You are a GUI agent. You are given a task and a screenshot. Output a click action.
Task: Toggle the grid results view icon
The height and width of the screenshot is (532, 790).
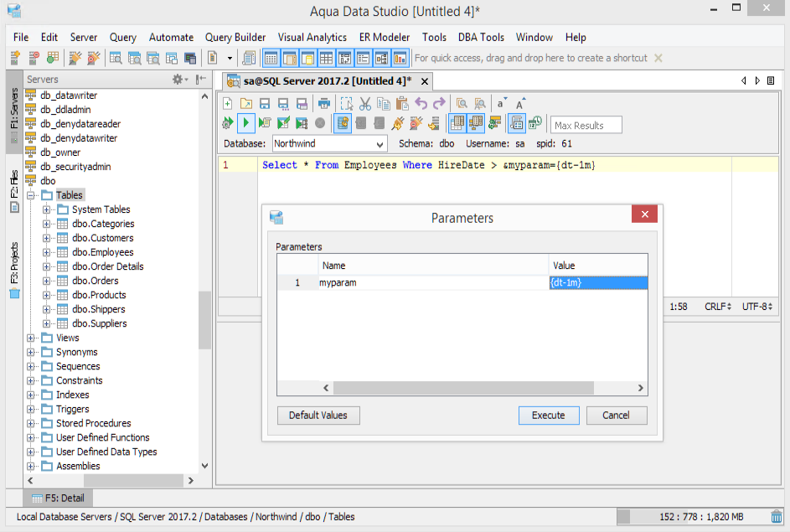(x=457, y=123)
